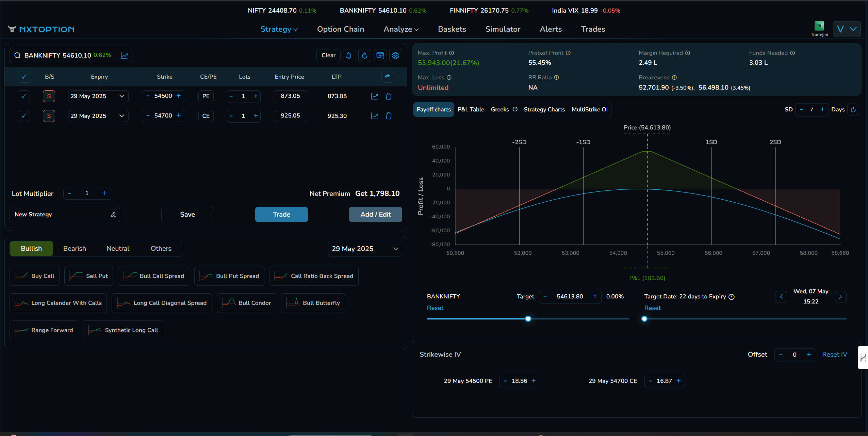Delete the 54500 PE leg with trash icon
The image size is (868, 436).
tap(389, 96)
